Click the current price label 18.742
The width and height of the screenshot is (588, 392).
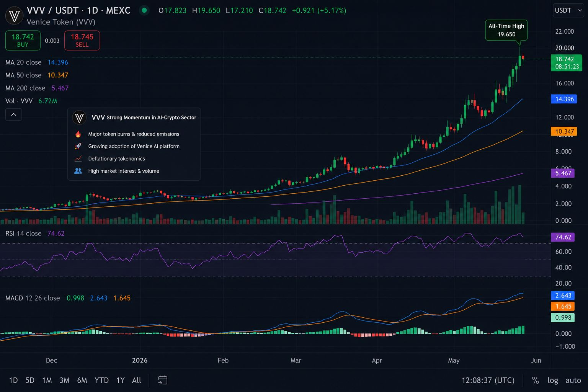[567, 63]
